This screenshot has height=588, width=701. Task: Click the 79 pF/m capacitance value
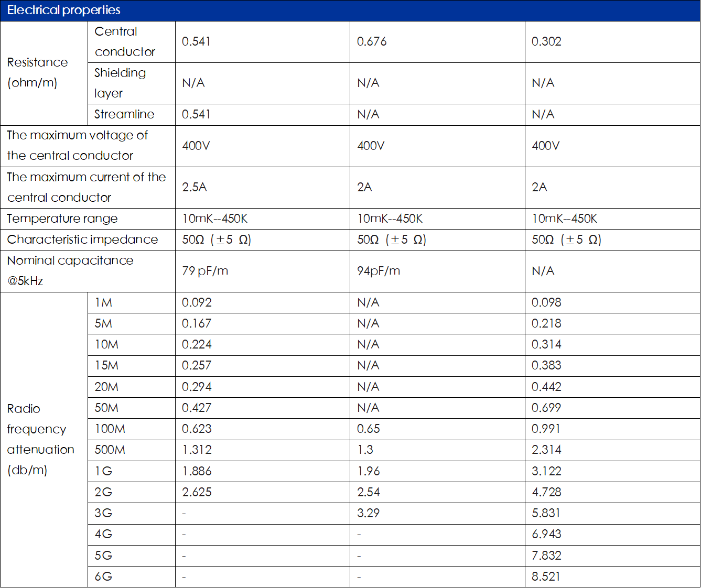[205, 271]
